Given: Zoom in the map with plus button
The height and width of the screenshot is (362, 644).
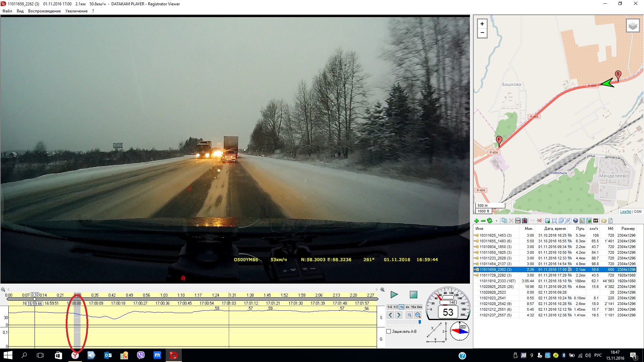Looking at the screenshot, I should tap(482, 24).
